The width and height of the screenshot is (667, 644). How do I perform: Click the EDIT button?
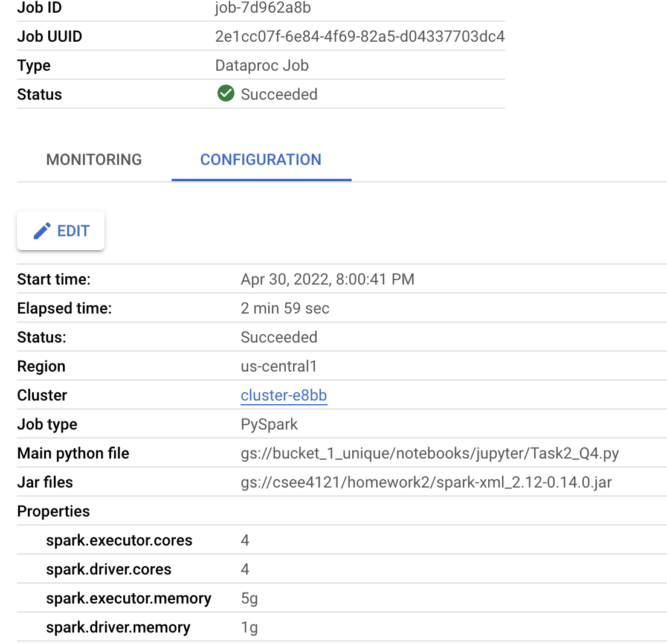[x=61, y=231]
